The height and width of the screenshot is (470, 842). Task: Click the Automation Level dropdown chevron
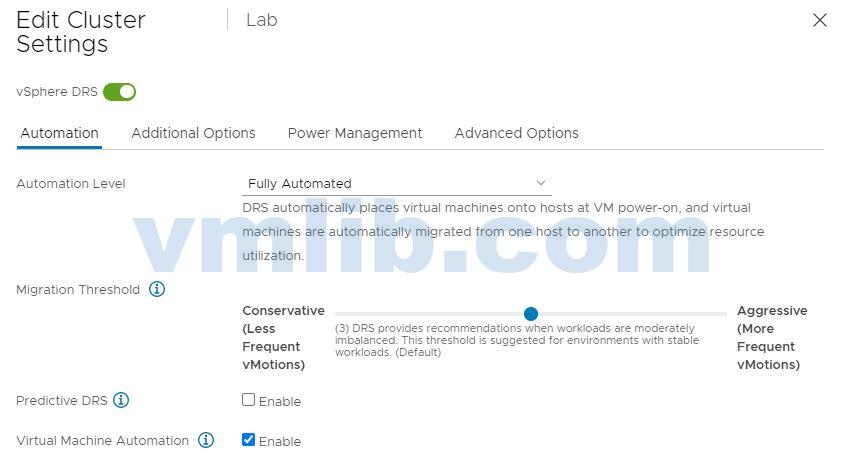pos(541,183)
